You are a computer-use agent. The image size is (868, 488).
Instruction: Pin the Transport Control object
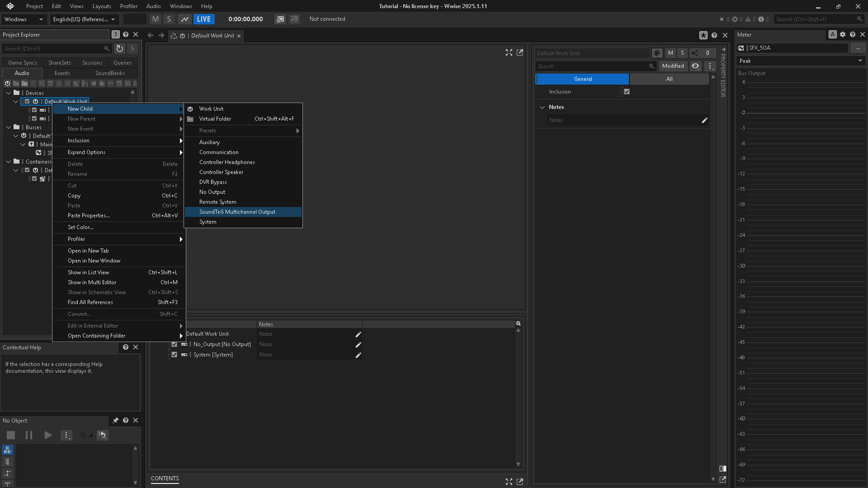[116, 420]
